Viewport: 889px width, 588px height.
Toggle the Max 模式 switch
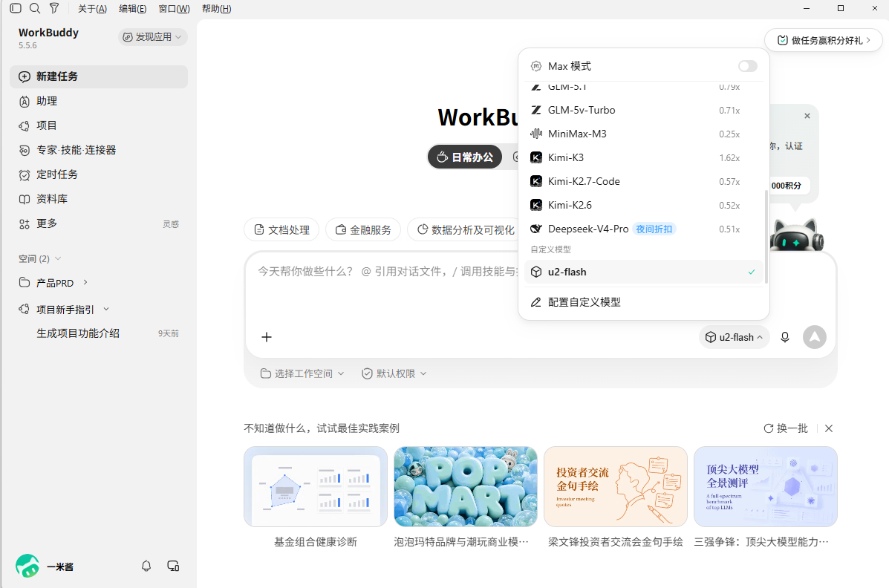click(x=747, y=66)
